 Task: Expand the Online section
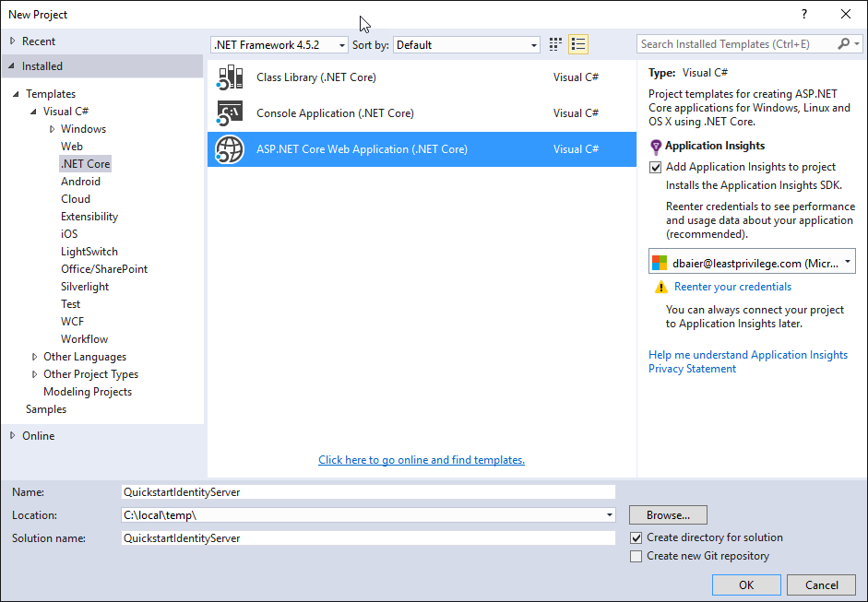[x=13, y=436]
